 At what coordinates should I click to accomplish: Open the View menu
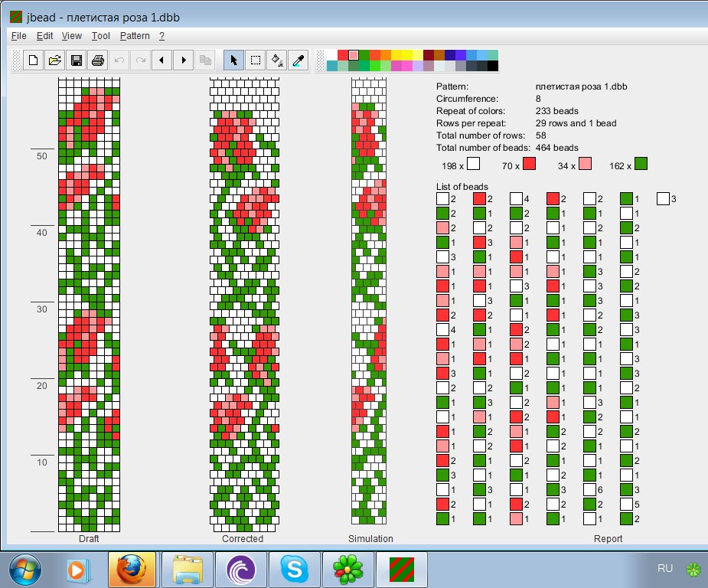tap(71, 36)
